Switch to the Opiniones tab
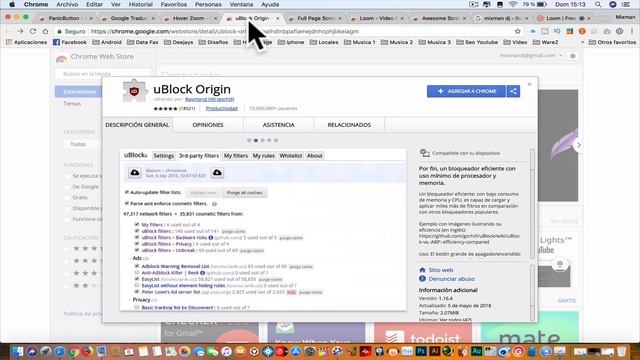The width and height of the screenshot is (640, 360). coord(208,125)
